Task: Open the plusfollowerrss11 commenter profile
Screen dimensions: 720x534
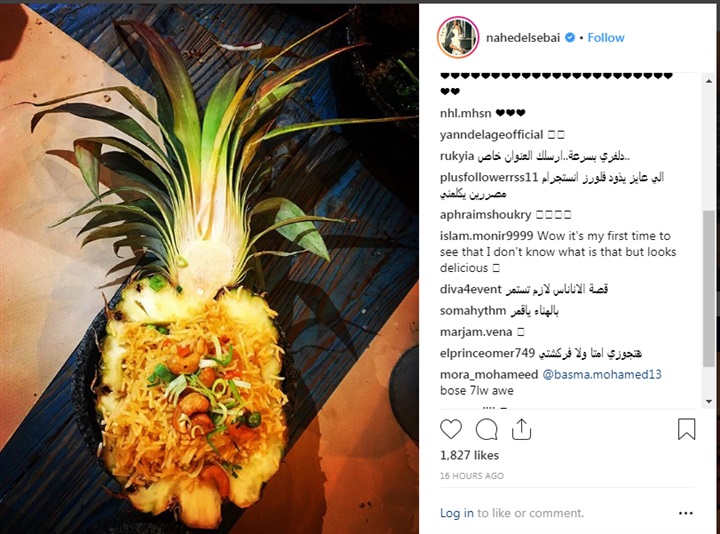Action: click(489, 177)
